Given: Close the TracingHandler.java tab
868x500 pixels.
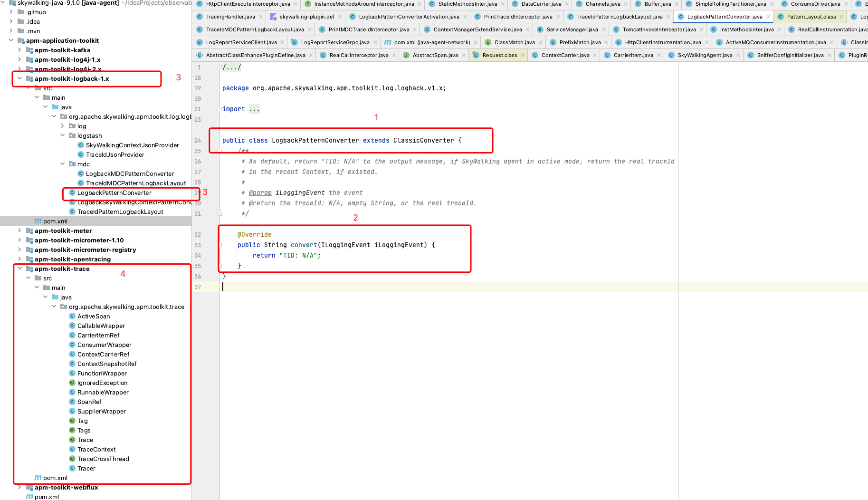Looking at the screenshot, I should pos(261,17).
